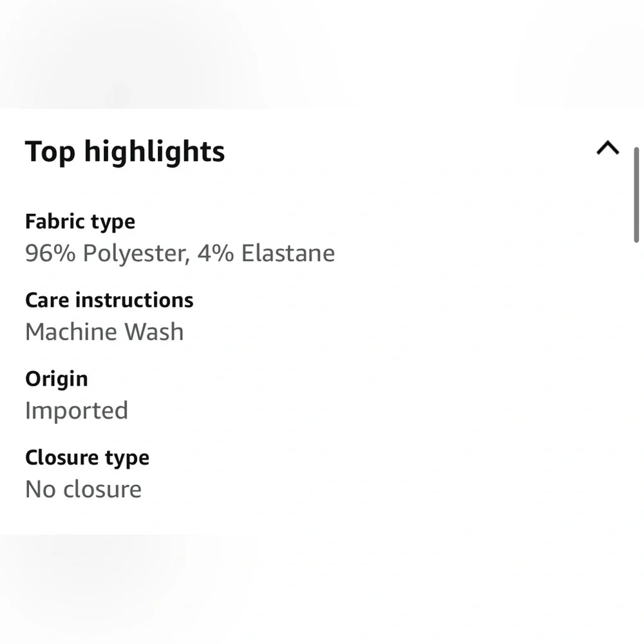Click the blurred area above the highlights panel
Image resolution: width=644 pixels, height=644 pixels.
(322, 52)
